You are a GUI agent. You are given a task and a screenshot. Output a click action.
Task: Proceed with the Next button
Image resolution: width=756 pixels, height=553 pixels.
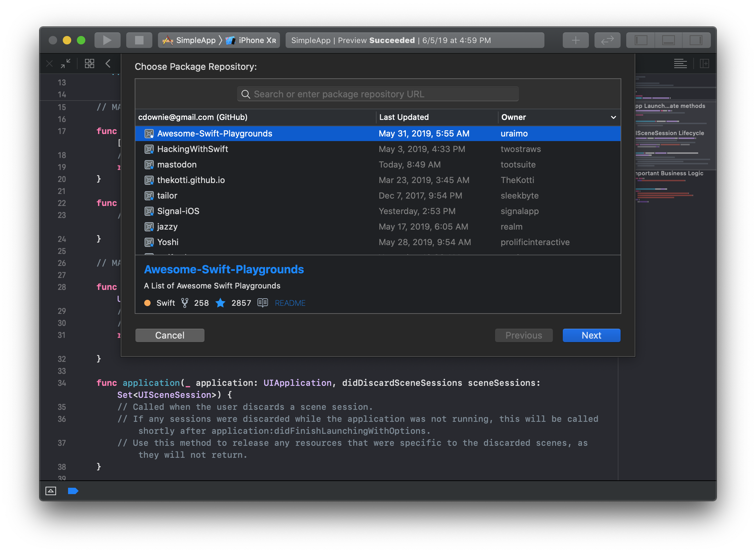click(591, 335)
